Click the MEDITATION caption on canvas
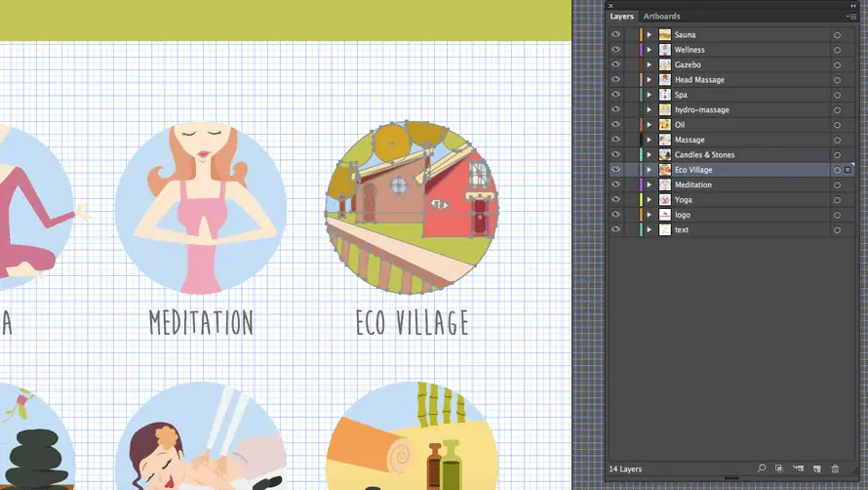Viewport: 868px width, 490px height. point(202,323)
